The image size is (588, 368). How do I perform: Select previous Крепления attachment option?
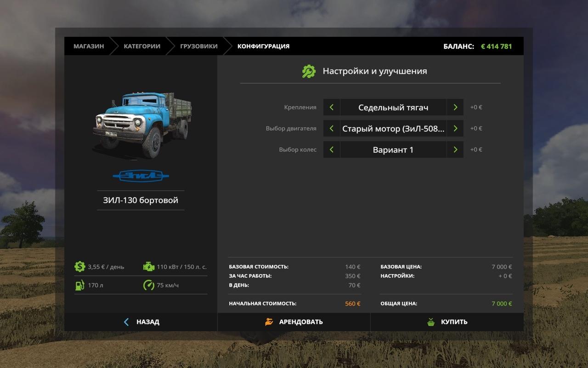tap(332, 107)
